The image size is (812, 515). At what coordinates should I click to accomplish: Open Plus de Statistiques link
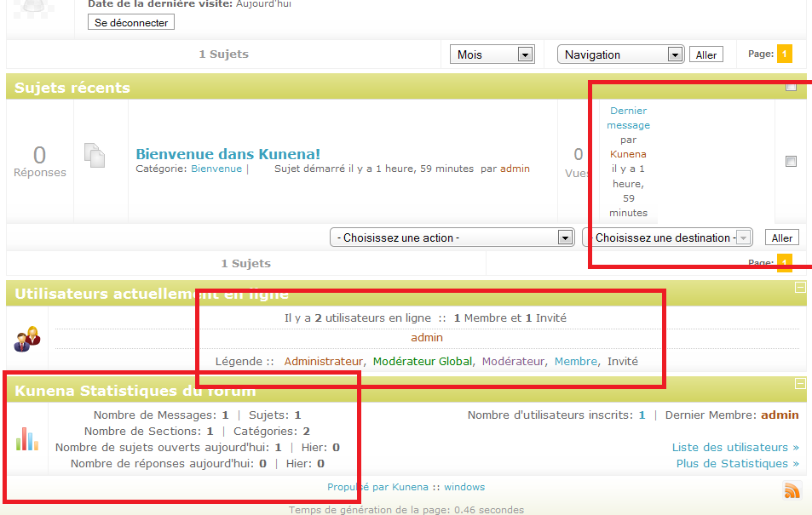[x=737, y=463]
